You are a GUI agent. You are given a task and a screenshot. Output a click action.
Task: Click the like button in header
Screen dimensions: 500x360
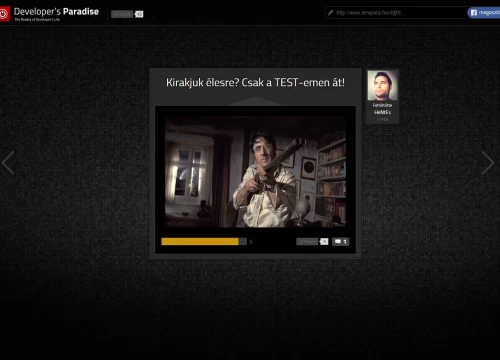pyautogui.click(x=122, y=14)
